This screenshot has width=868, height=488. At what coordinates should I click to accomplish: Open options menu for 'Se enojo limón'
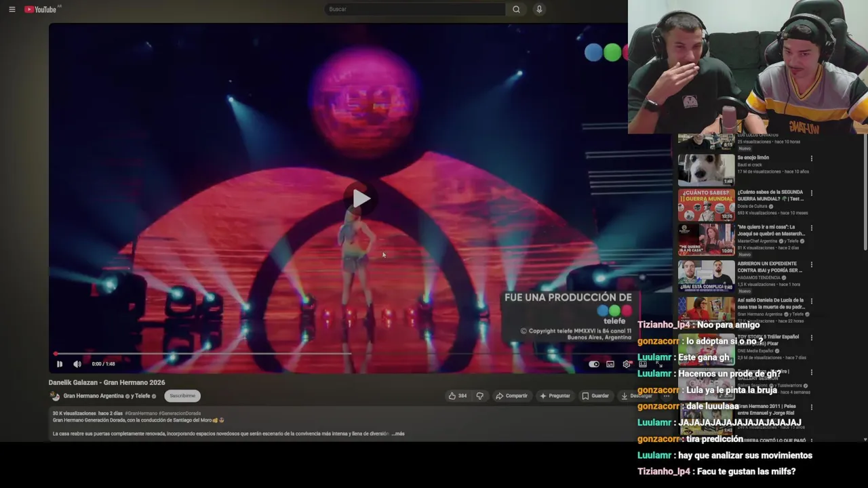[811, 159]
